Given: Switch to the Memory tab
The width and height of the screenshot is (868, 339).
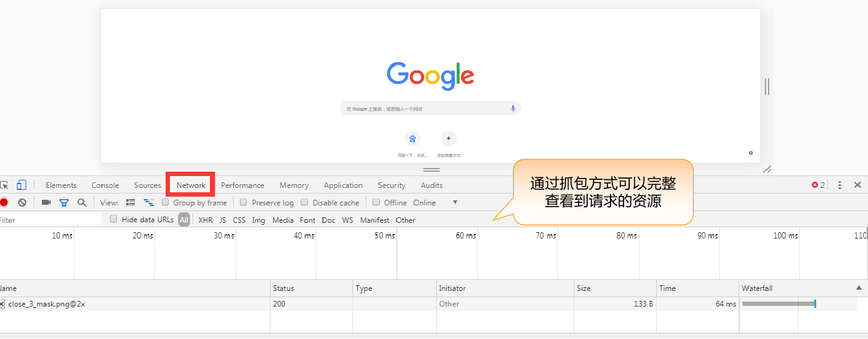Looking at the screenshot, I should click(294, 185).
